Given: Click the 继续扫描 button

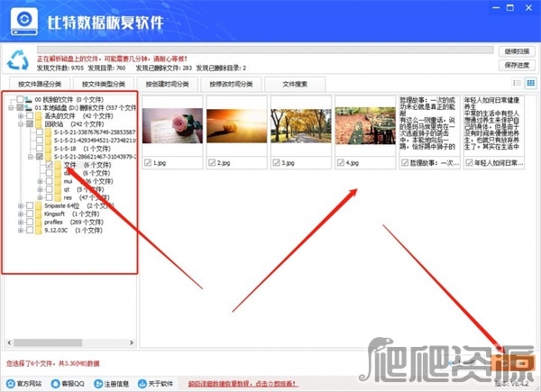Looking at the screenshot, I should [517, 51].
